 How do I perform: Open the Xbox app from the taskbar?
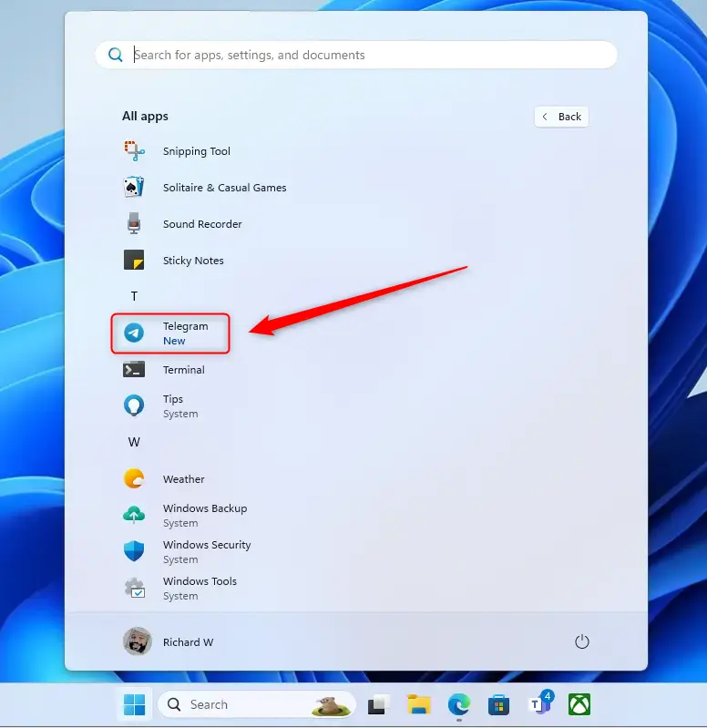579,704
